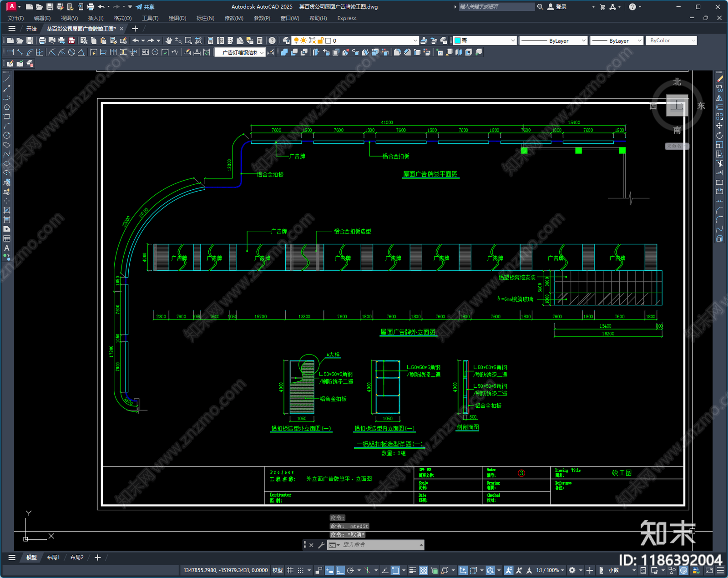Click the customize command line wrench icon
This screenshot has height=578, width=728.
pos(321,545)
